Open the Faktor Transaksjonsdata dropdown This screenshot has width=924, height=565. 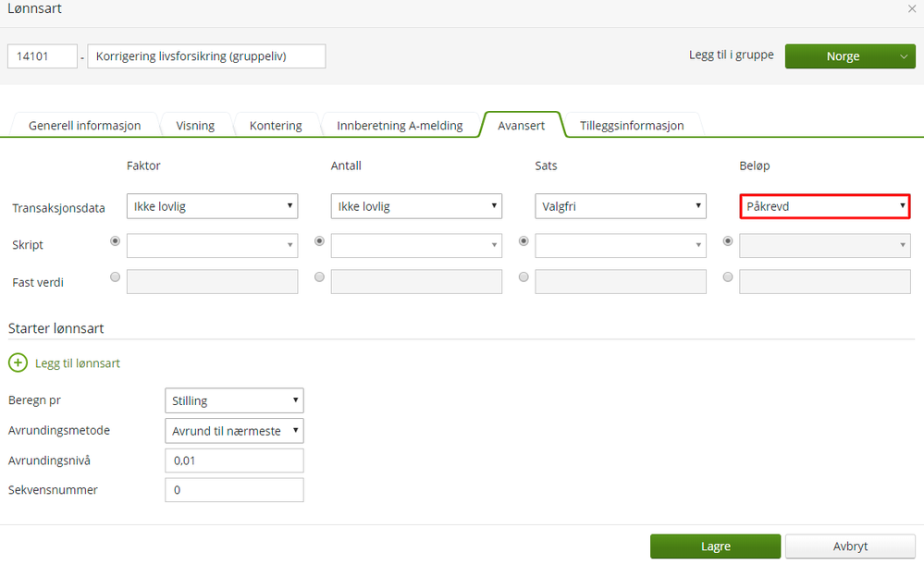213,206
